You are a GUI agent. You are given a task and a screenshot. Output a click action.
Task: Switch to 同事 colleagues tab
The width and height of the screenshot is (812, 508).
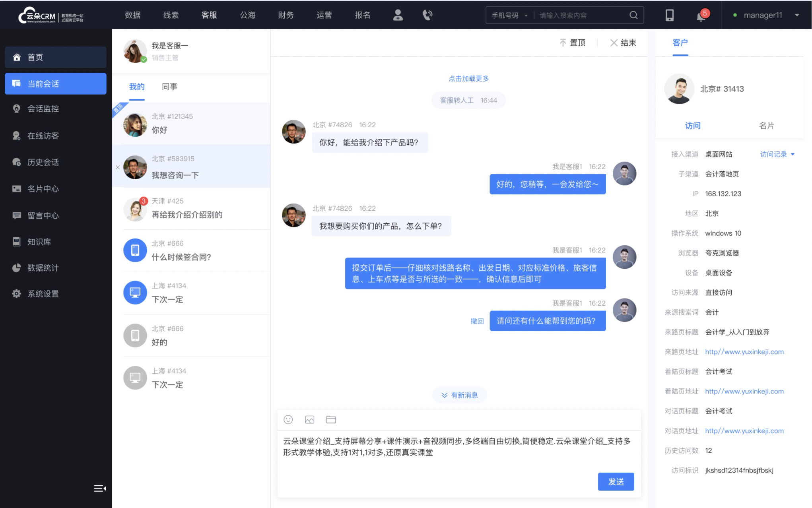click(169, 87)
